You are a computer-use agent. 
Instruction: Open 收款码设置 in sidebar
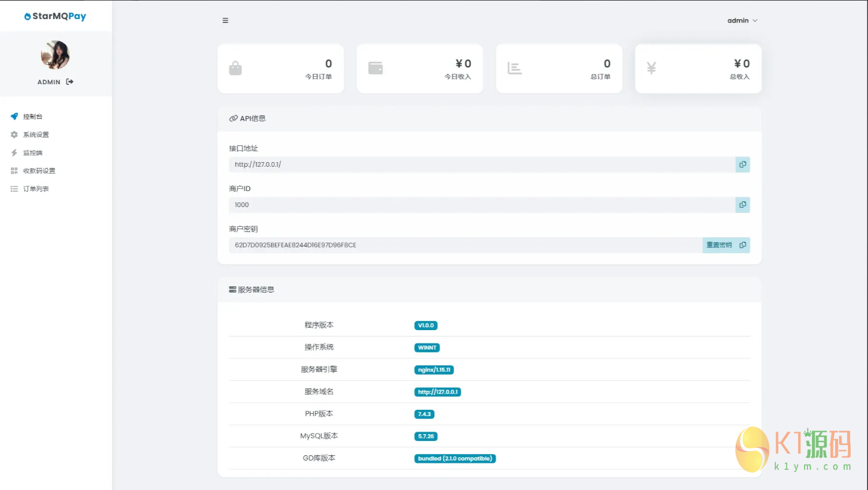click(39, 171)
